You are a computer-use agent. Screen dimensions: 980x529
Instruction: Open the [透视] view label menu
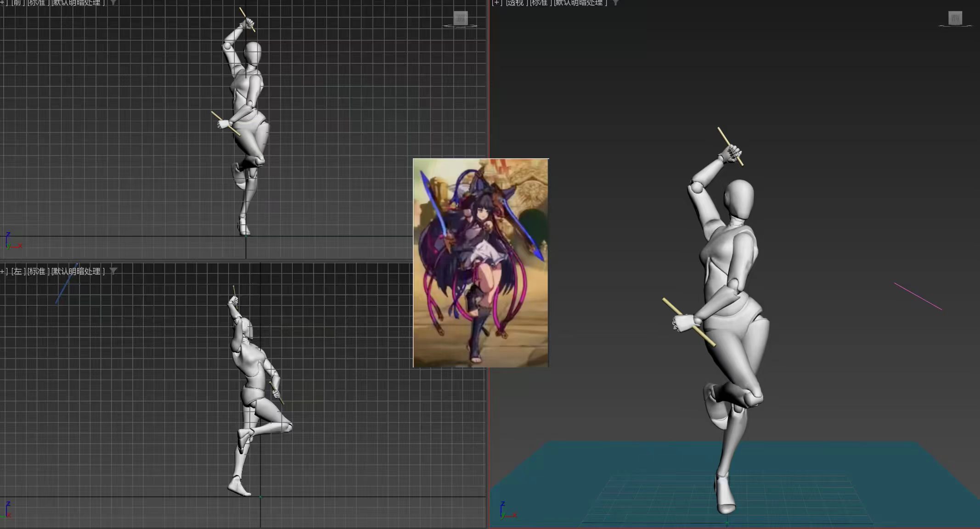pyautogui.click(x=517, y=3)
